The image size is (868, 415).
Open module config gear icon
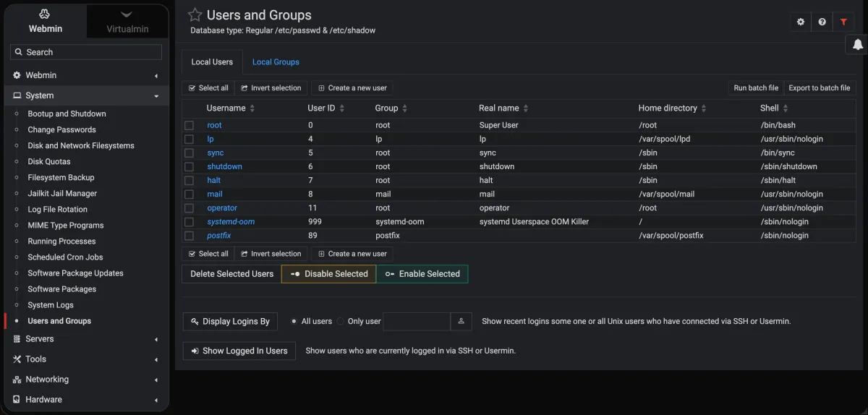[801, 22]
